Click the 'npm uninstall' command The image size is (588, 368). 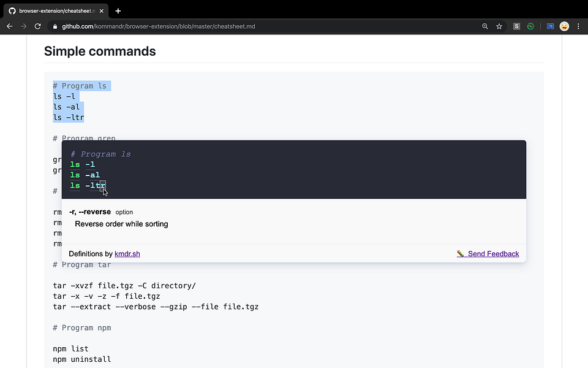[x=81, y=359]
